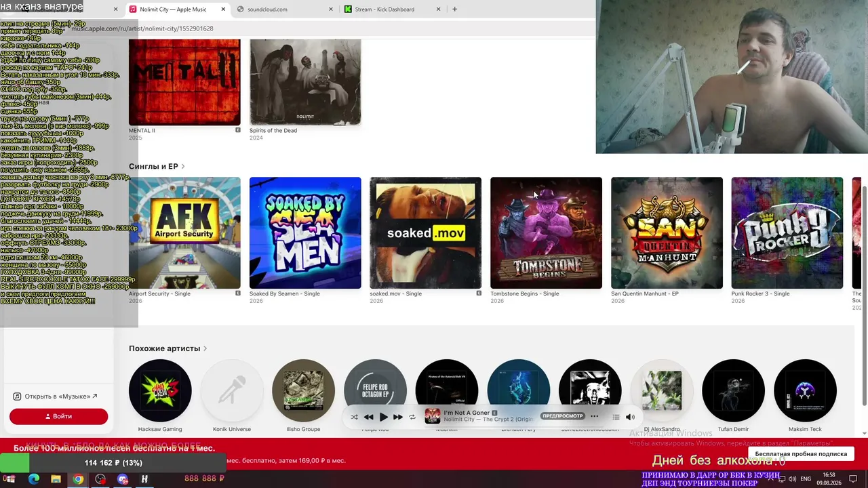Open OBS Studio from the taskbar

(x=100, y=479)
